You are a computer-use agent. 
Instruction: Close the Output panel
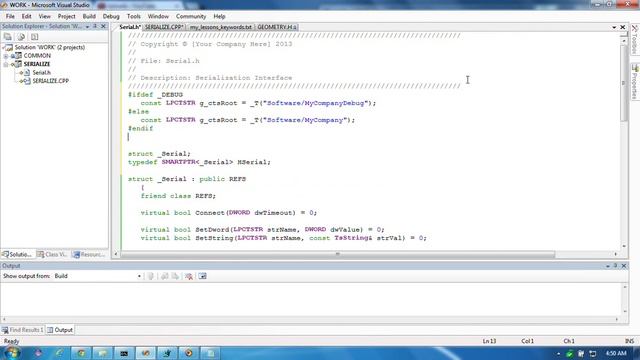(624, 266)
